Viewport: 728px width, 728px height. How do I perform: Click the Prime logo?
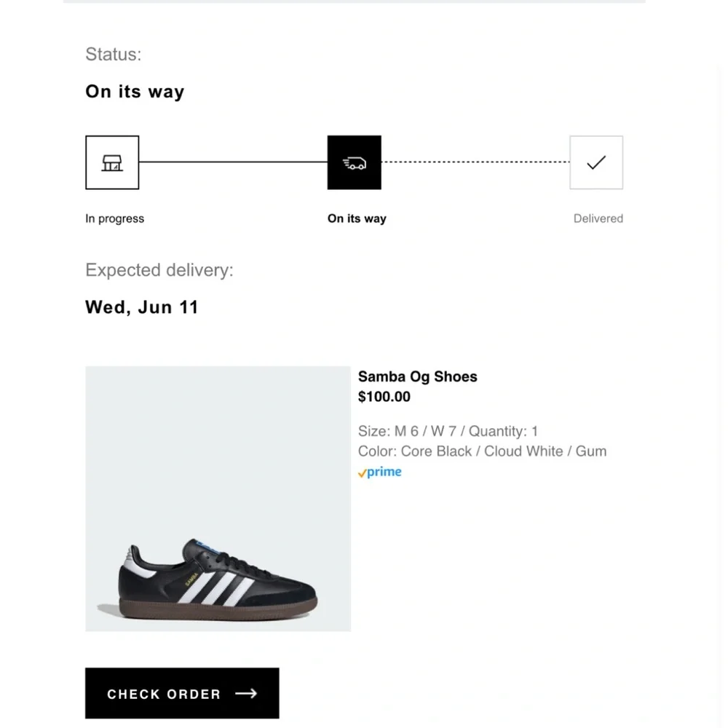coord(379,472)
